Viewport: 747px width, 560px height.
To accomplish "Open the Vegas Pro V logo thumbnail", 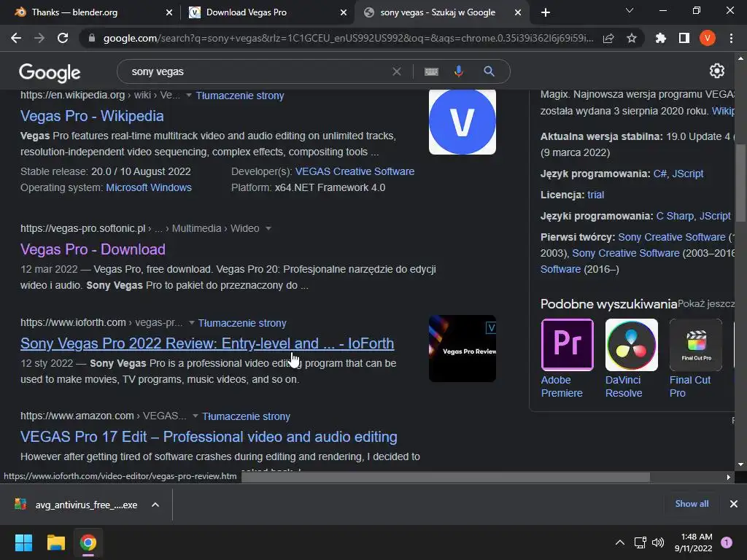I will (x=462, y=122).
